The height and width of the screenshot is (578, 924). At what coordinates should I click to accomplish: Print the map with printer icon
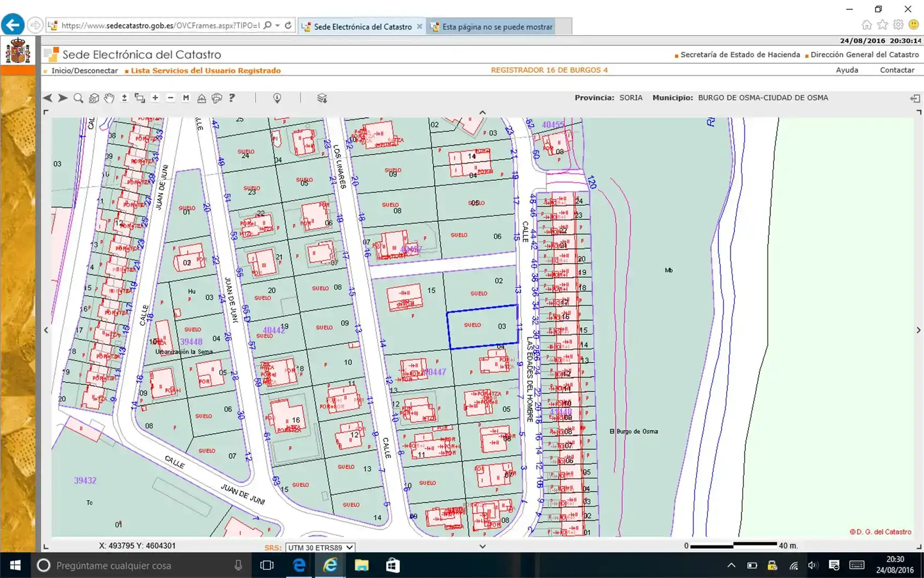coord(217,98)
